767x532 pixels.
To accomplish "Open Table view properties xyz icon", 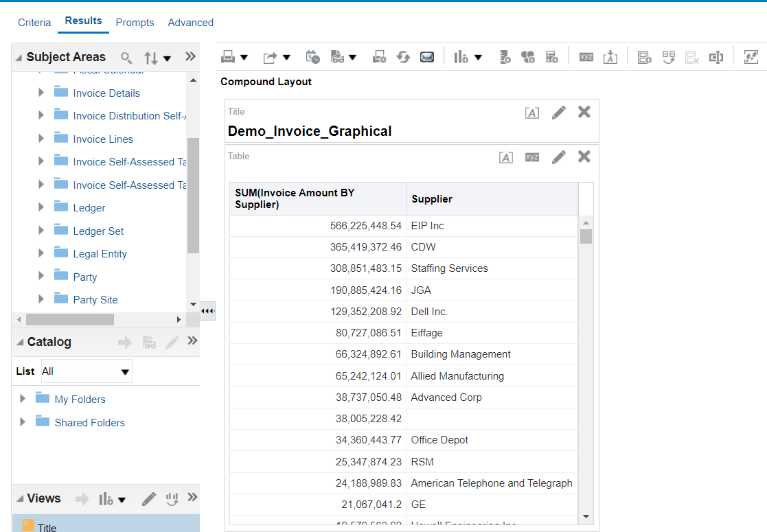I will click(532, 157).
